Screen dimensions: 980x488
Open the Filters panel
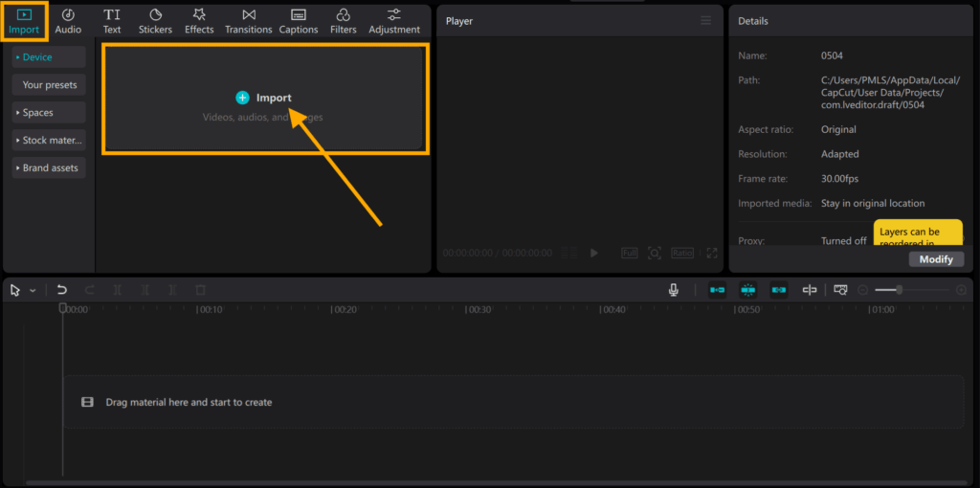coord(344,21)
